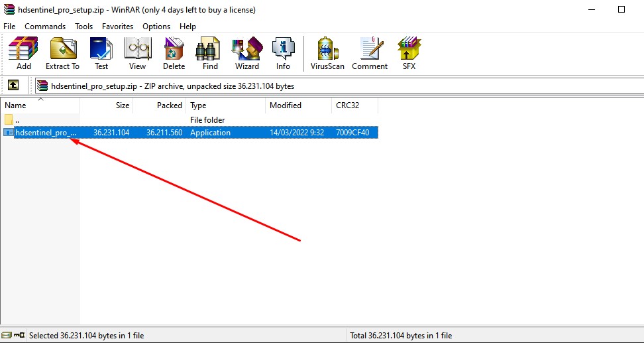
Task: Sort by the CRC32 column header
Action: pyautogui.click(x=354, y=105)
